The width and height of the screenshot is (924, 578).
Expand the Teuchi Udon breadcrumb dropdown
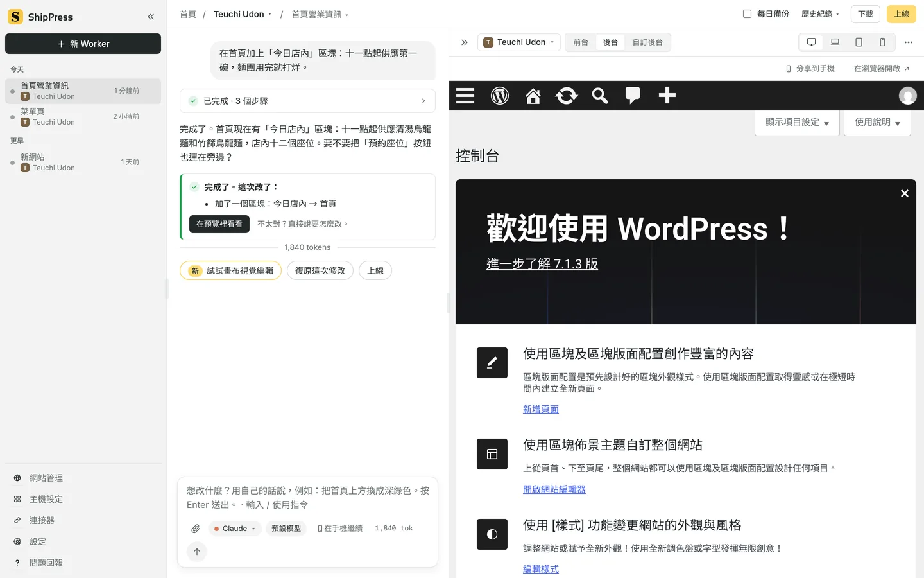(x=243, y=14)
